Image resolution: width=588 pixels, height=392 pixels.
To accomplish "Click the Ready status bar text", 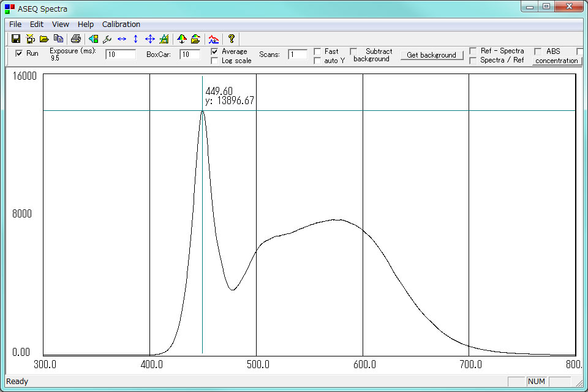I will (x=17, y=382).
